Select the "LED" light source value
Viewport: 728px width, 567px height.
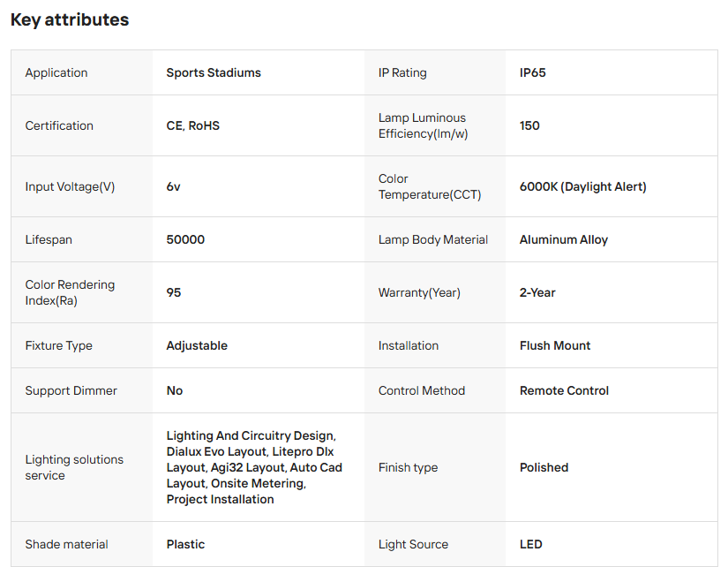(531, 544)
